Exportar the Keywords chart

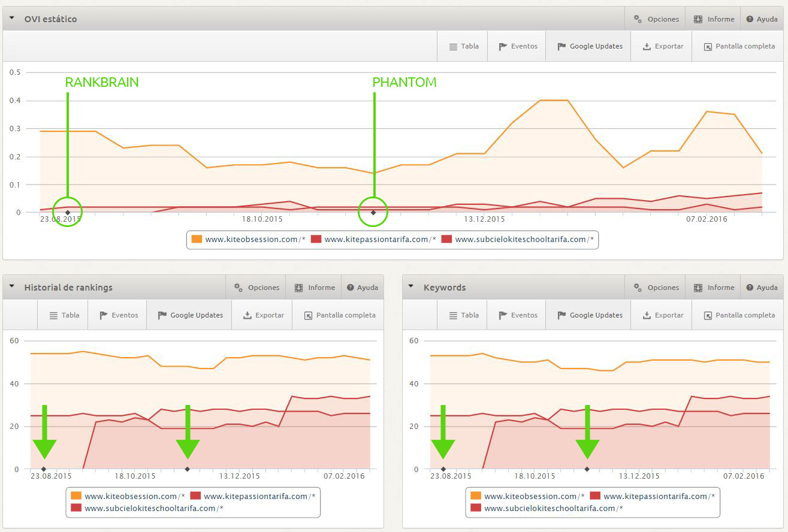(x=662, y=315)
